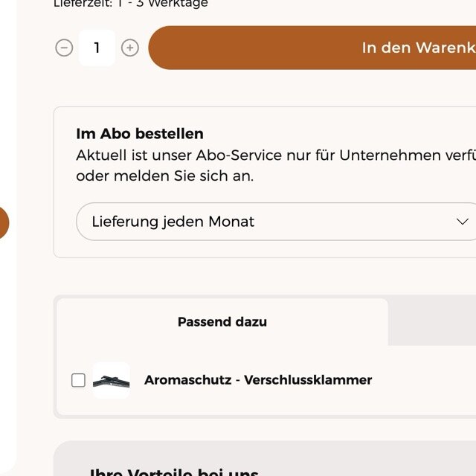Focus the quantity input showing 1
This screenshot has width=476, height=476.
pos(97,48)
